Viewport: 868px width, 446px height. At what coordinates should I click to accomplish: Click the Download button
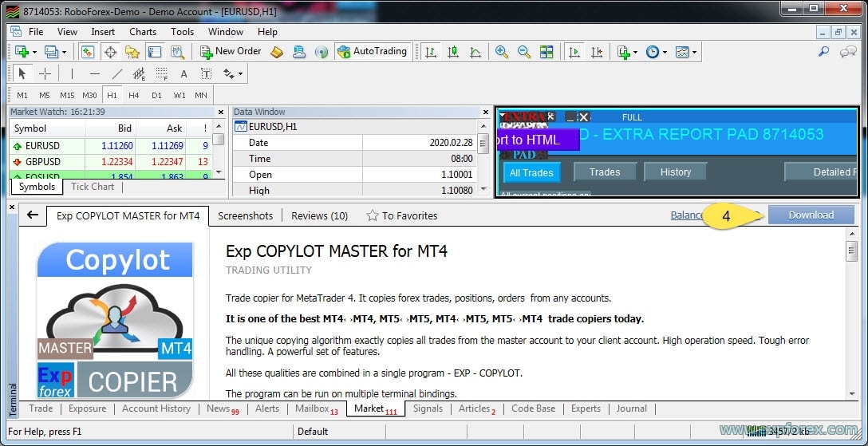(x=811, y=215)
